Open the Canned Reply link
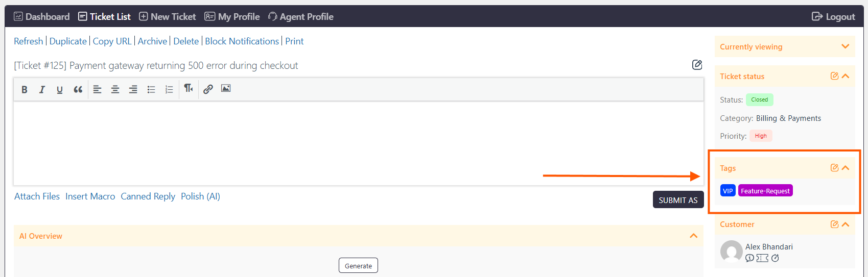This screenshot has width=868, height=277. point(148,196)
